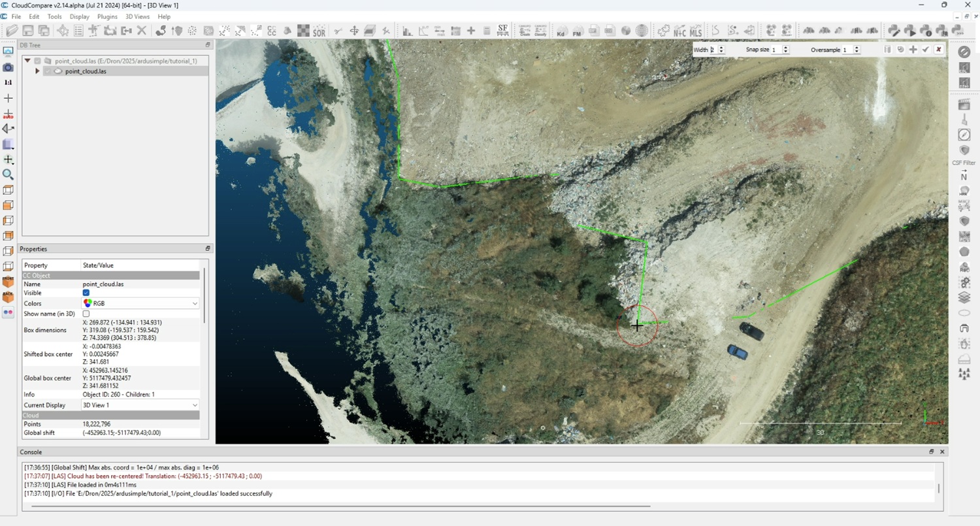Toggle checkbox of point_cloud.las folder in DB Tree
This screenshot has width=980, height=526.
pyautogui.click(x=38, y=61)
